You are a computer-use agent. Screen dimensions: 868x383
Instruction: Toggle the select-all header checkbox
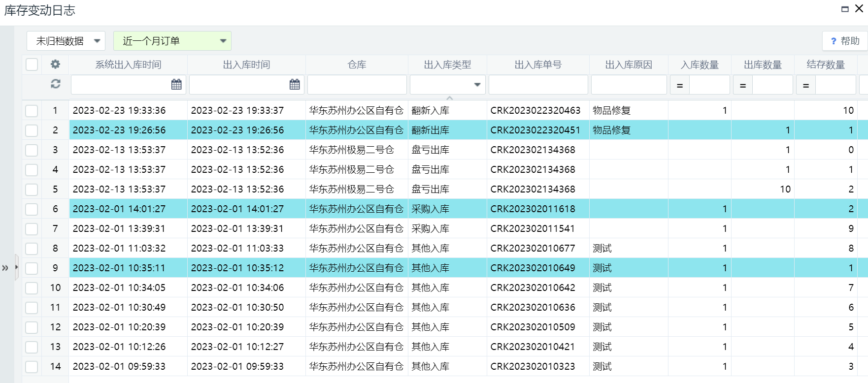tap(32, 64)
